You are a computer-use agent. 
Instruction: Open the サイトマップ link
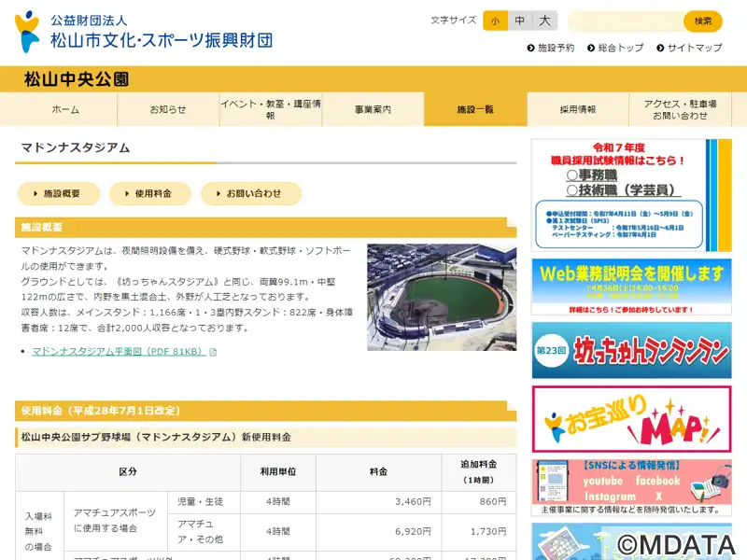[x=695, y=49]
